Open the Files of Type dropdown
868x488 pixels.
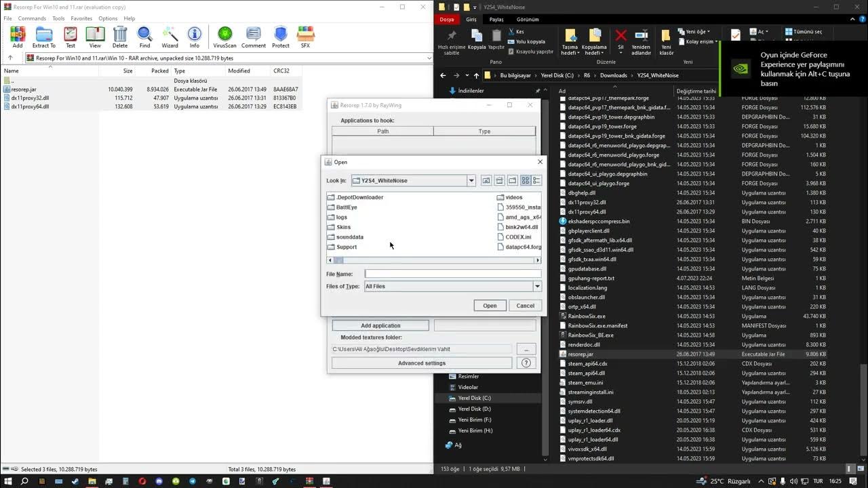pyautogui.click(x=537, y=287)
